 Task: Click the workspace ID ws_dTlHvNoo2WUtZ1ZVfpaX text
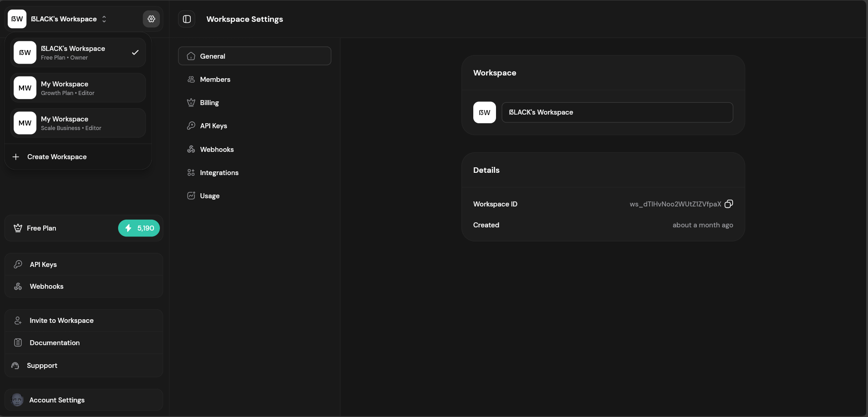point(675,204)
